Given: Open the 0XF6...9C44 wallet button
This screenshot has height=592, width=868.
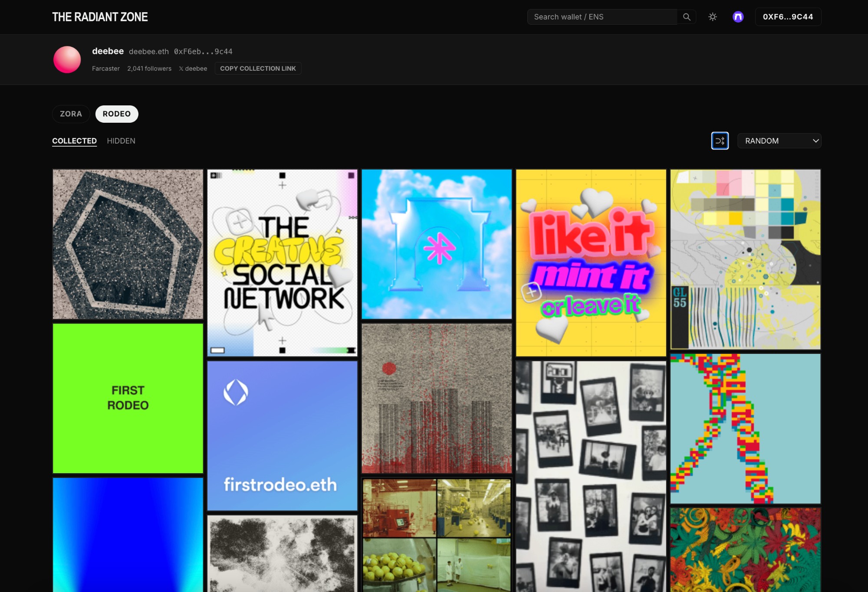Looking at the screenshot, I should tap(788, 17).
